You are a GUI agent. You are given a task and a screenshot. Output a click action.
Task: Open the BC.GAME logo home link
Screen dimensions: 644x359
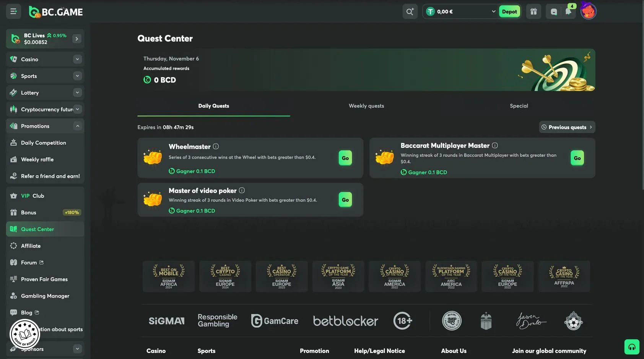coord(56,12)
